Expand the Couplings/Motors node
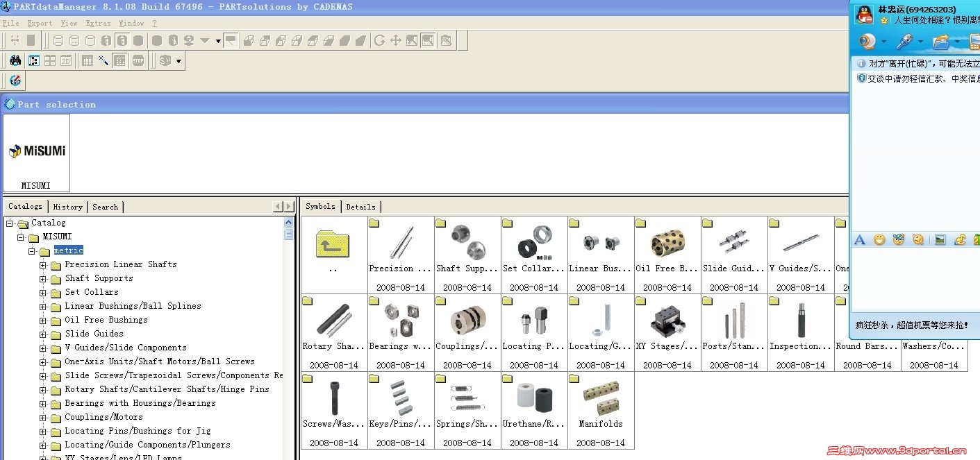The width and height of the screenshot is (980, 460). tap(43, 418)
